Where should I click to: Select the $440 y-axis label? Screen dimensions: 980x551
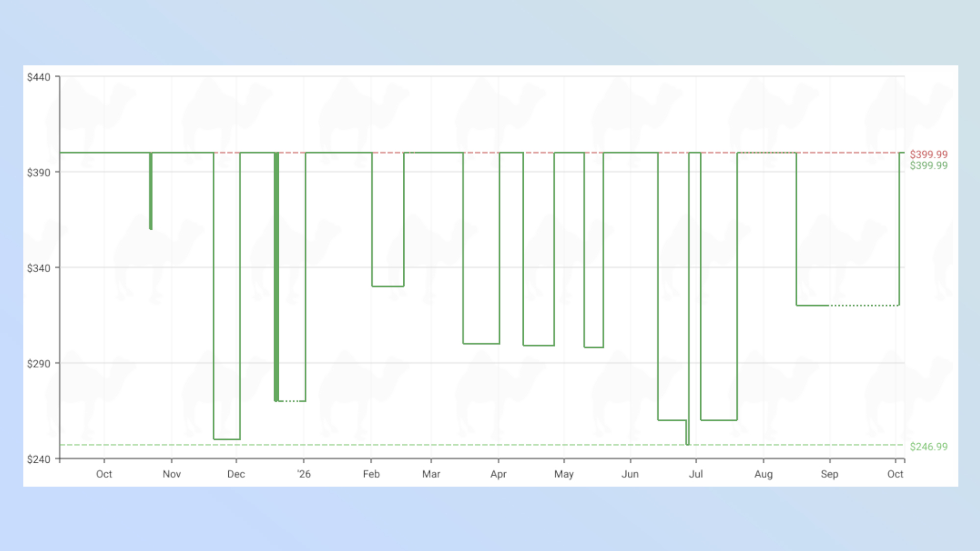[39, 77]
